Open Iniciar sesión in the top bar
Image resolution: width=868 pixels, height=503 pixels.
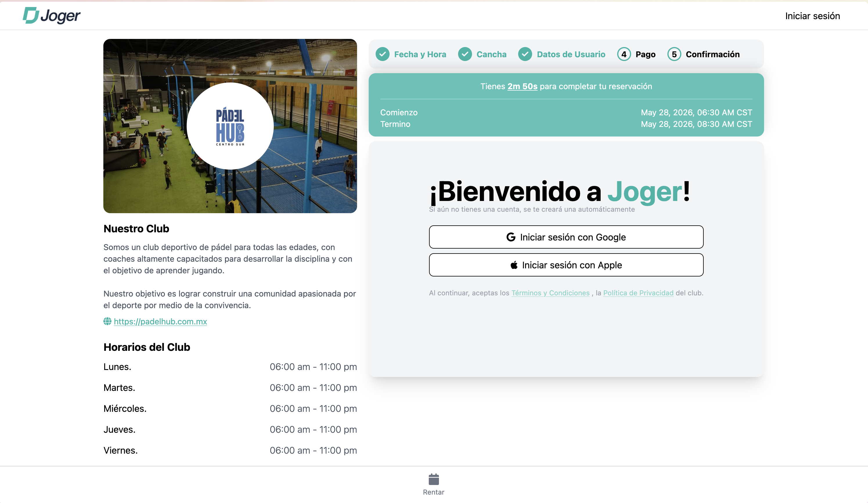tap(812, 16)
